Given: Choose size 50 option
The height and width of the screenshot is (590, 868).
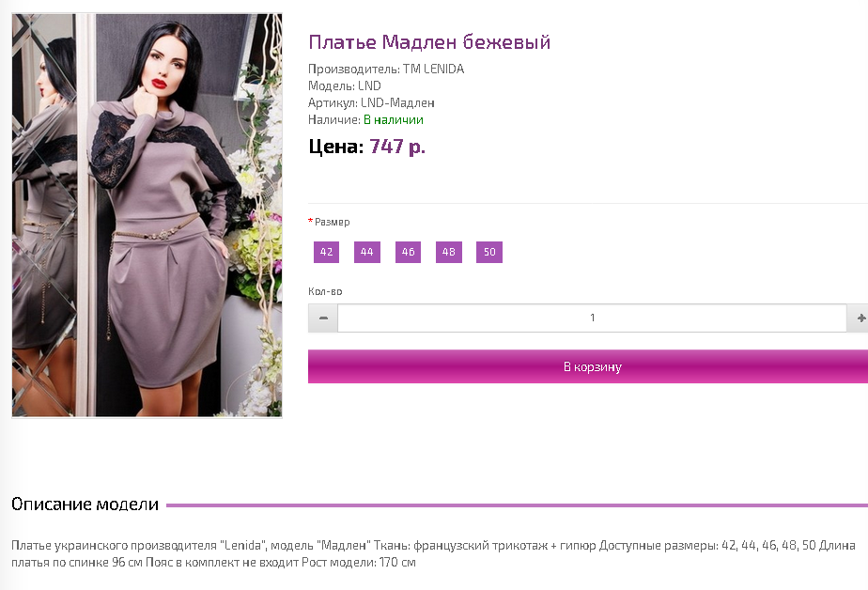Looking at the screenshot, I should (x=489, y=252).
